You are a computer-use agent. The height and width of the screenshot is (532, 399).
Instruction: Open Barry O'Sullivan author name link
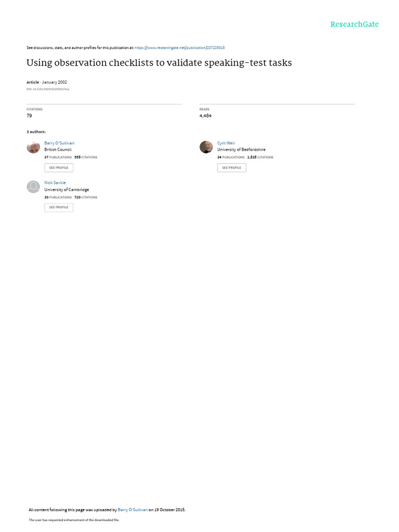59,143
